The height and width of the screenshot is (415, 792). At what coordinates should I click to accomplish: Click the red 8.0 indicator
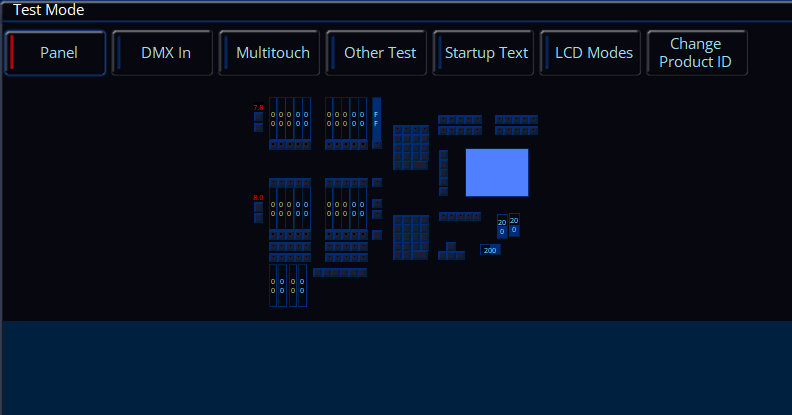(x=258, y=198)
